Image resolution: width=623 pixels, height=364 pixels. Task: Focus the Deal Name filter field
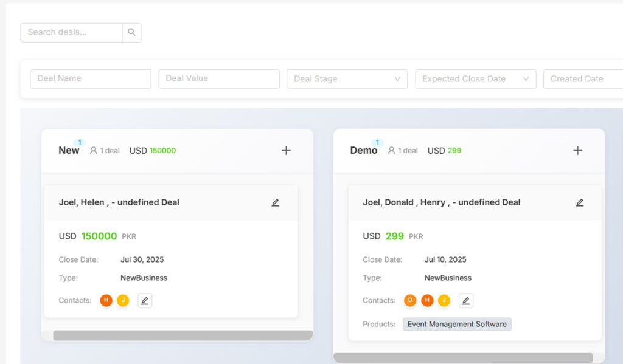tap(91, 79)
